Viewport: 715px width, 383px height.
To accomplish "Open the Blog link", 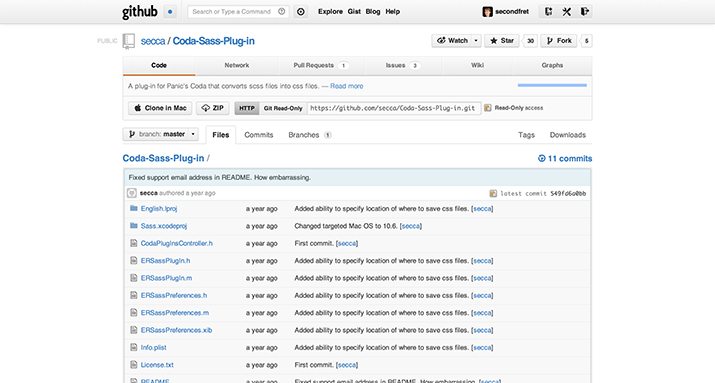I will (x=373, y=12).
